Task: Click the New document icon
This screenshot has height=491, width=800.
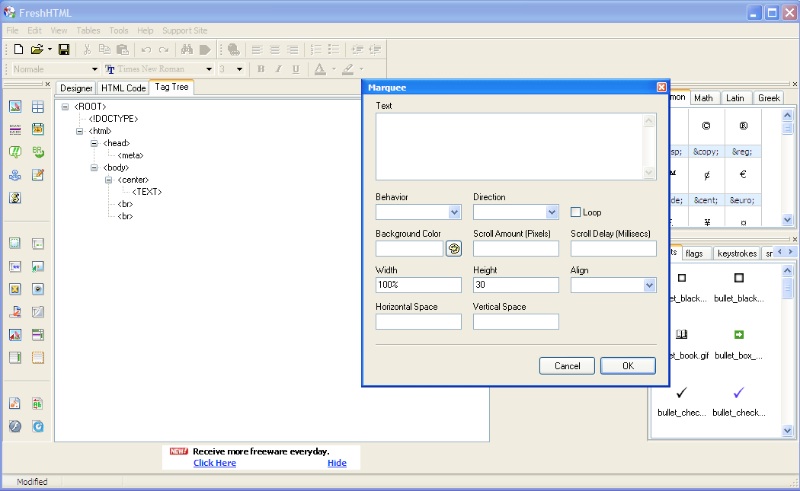Action: click(x=18, y=49)
